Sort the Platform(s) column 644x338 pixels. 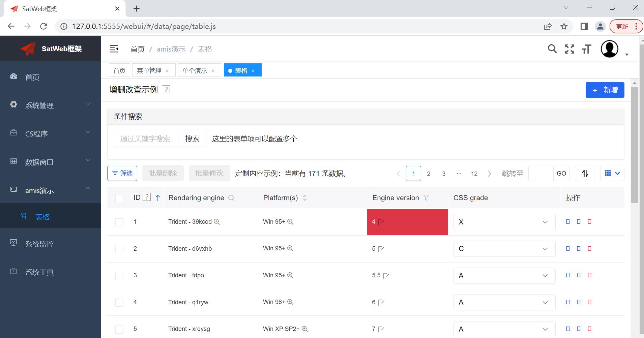305,198
